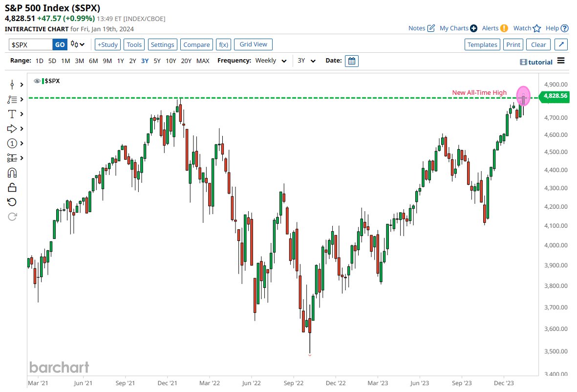Click the Compare button
Screen dimensions: 577x392
point(196,44)
